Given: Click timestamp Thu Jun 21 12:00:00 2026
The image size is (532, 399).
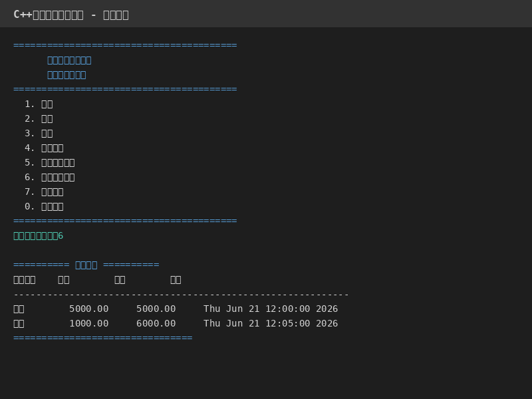Looking at the screenshot, I should pos(271,309).
